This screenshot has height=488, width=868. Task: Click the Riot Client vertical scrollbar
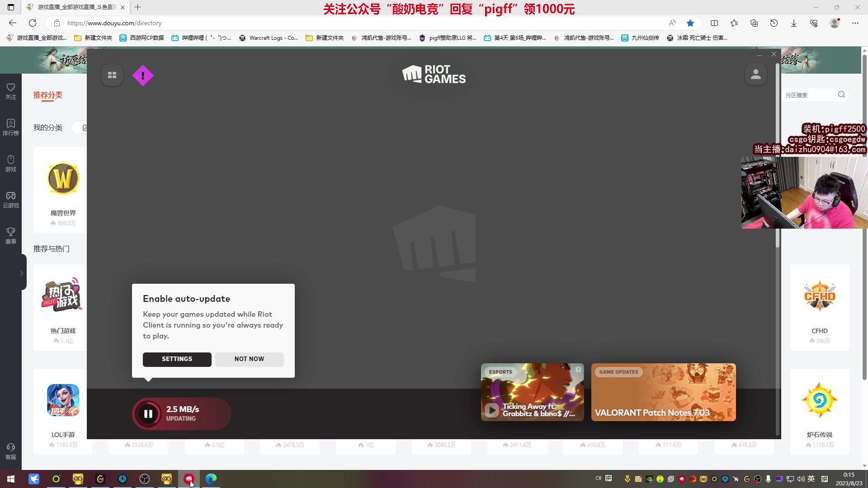(778, 156)
